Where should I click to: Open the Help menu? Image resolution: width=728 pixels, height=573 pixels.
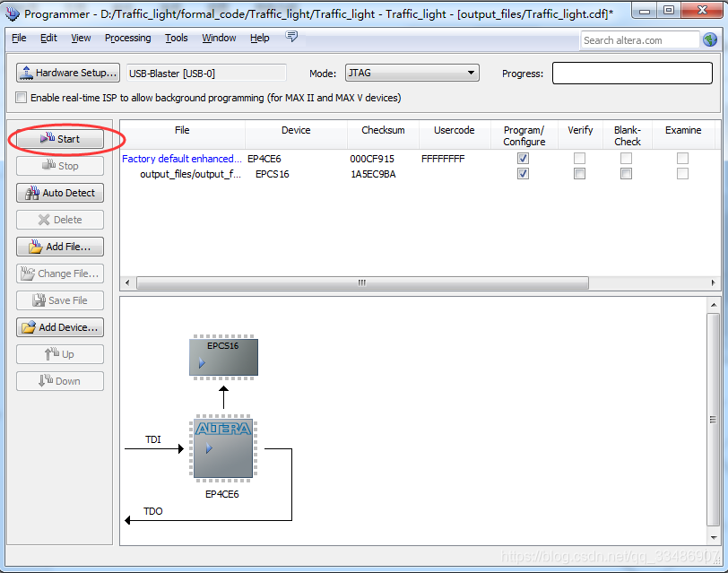point(259,38)
